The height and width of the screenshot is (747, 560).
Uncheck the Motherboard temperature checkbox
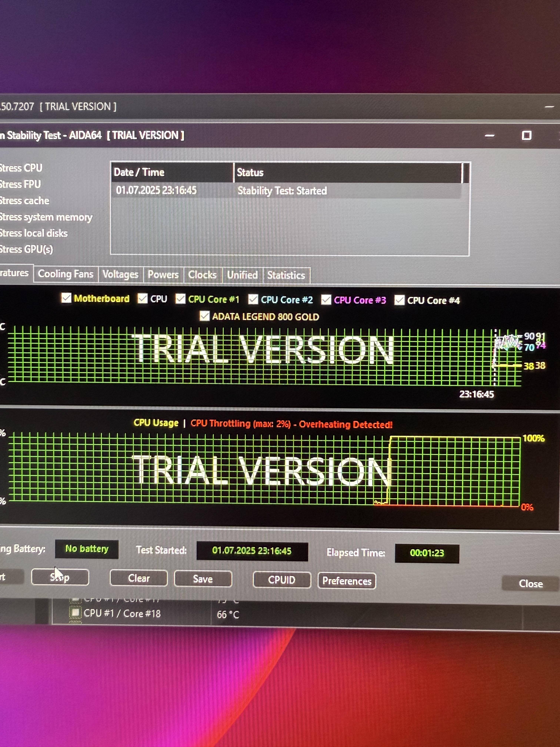(x=66, y=298)
